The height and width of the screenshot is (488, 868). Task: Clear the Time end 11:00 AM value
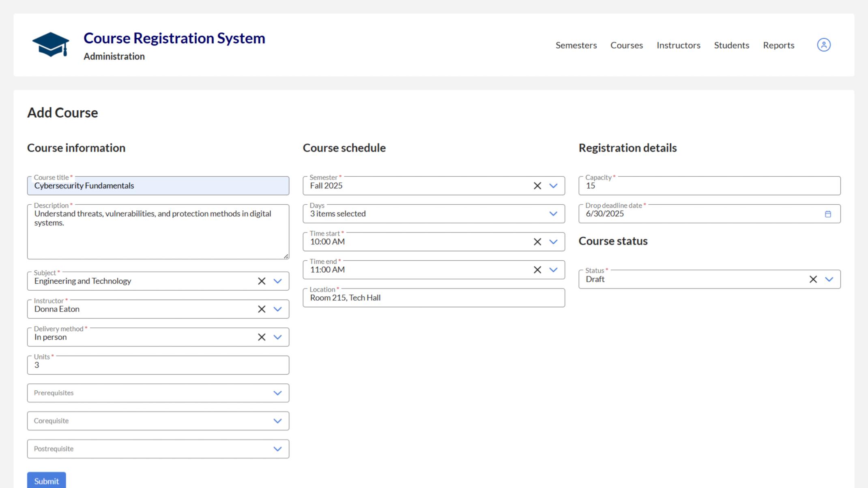tap(537, 270)
